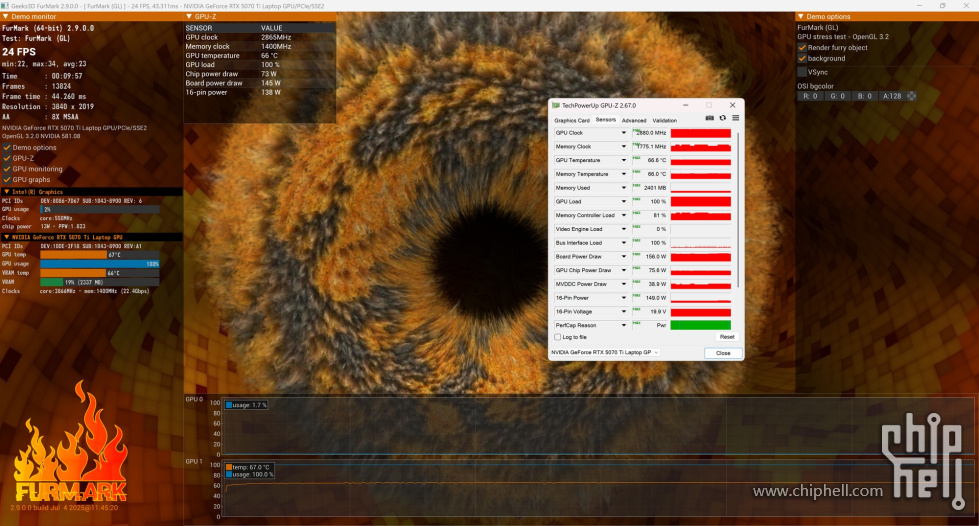This screenshot has height=526, width=979.
Task: Click the GPU-Z app icon in its title bar
Action: point(556,105)
